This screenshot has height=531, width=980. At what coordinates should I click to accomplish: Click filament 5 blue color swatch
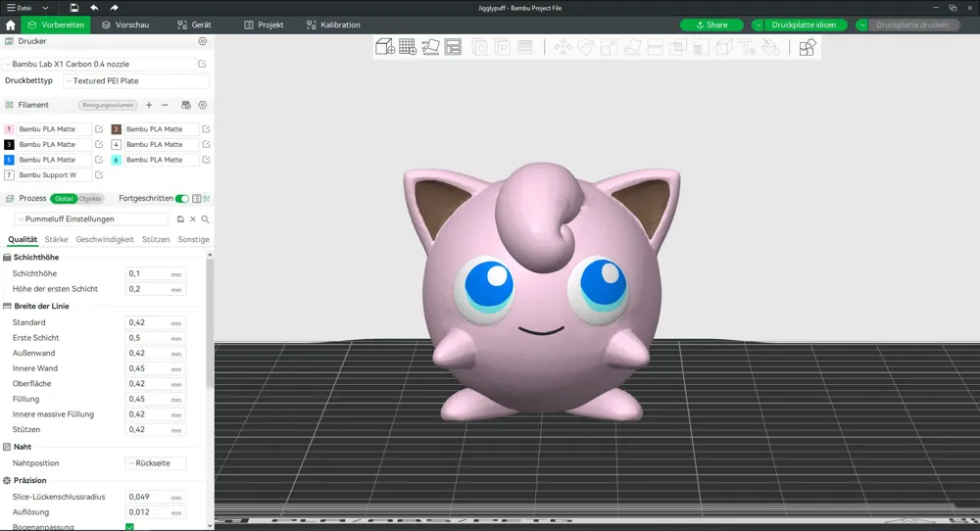[x=9, y=160]
